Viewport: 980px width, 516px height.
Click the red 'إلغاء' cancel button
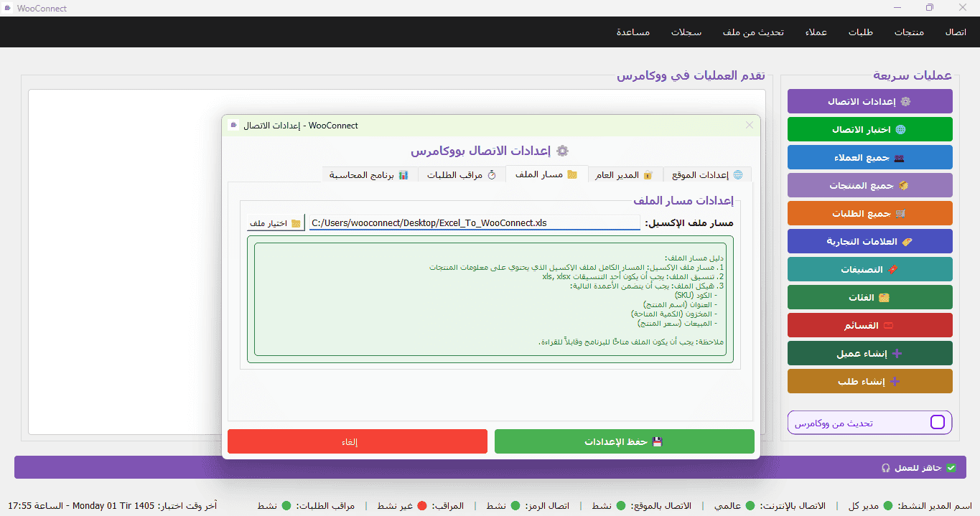[x=357, y=441]
